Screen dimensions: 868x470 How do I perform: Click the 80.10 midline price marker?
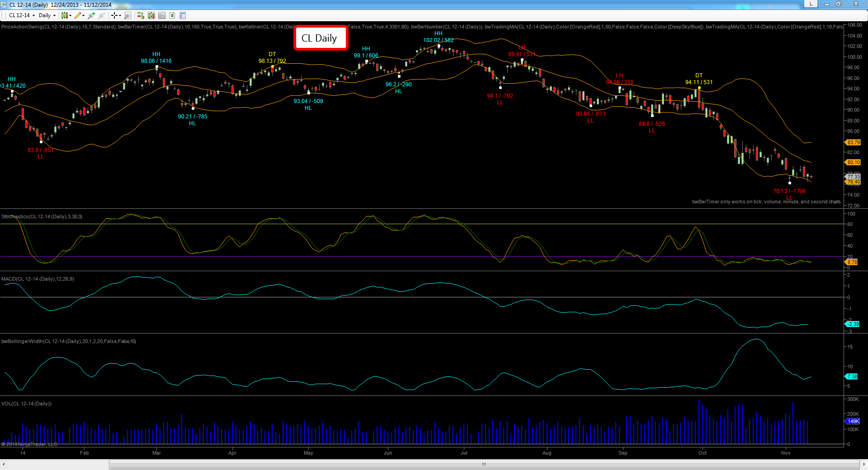coord(853,162)
